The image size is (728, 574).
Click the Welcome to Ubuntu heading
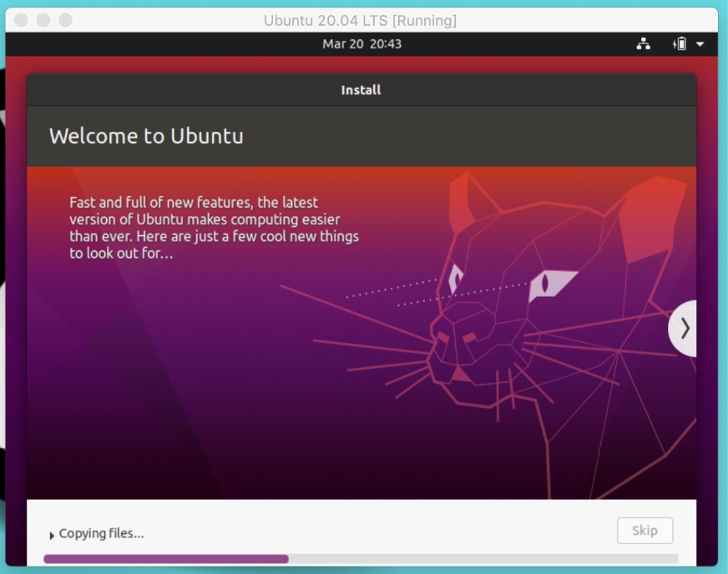click(x=146, y=136)
